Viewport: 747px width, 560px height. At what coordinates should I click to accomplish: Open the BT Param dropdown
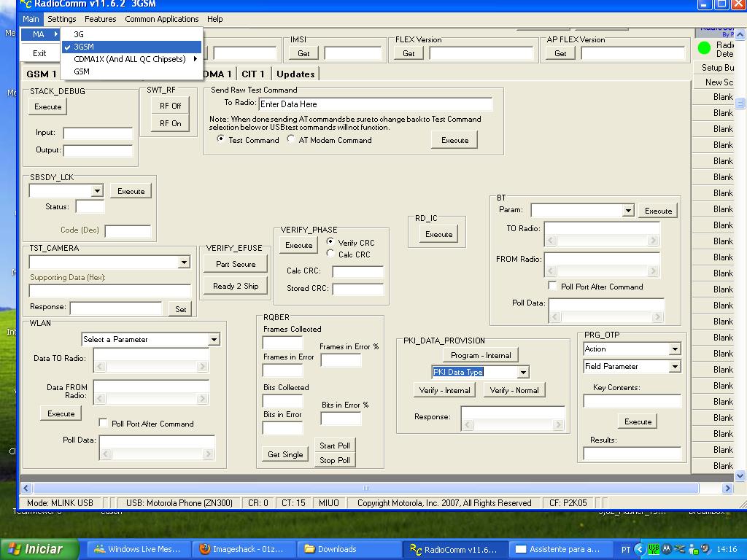[628, 211]
